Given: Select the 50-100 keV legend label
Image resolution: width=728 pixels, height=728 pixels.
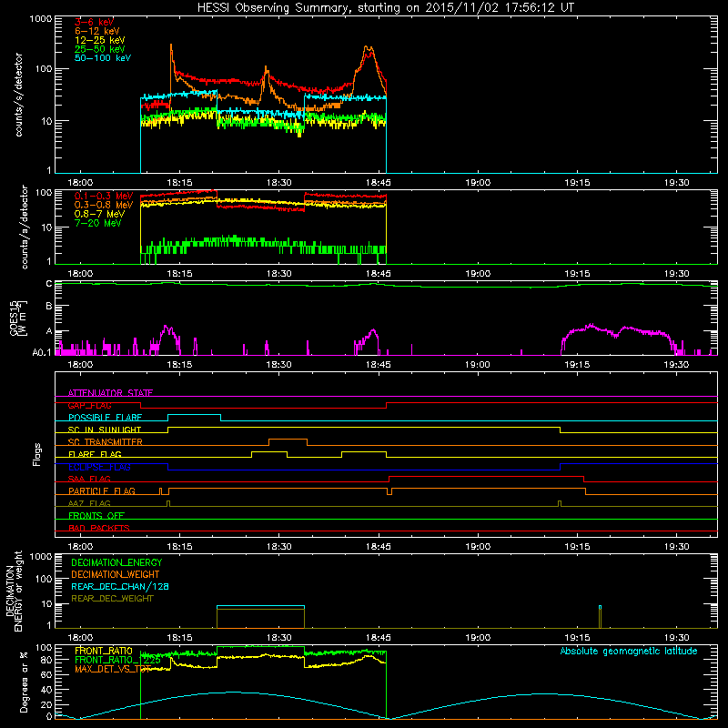Looking at the screenshot, I should (102, 58).
